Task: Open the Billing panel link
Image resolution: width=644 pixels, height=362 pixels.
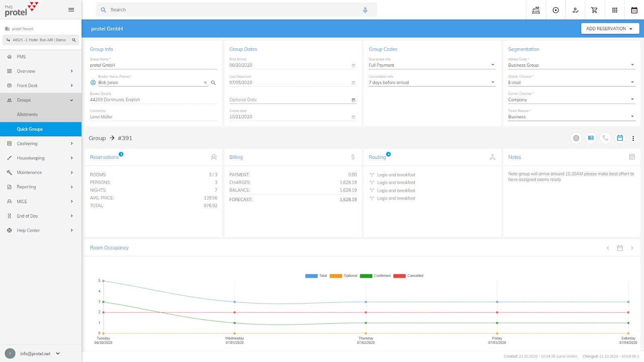Action: (236, 157)
